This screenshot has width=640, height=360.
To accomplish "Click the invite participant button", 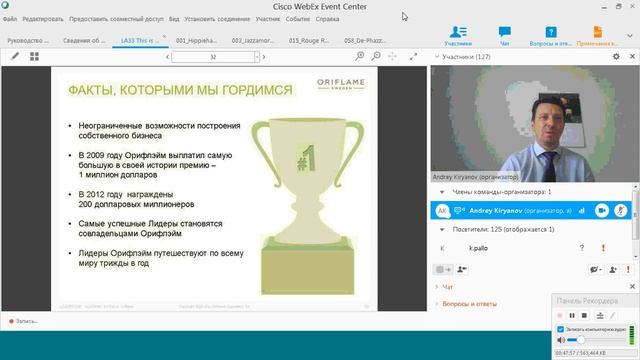I will 613,269.
